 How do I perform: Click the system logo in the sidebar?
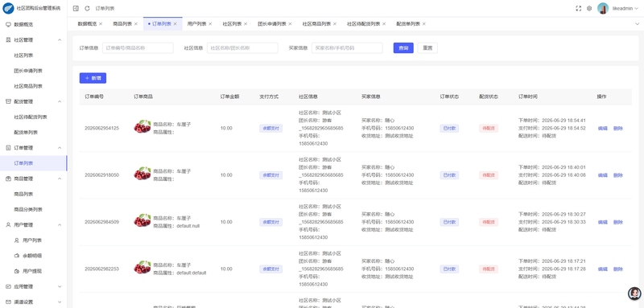8,8
